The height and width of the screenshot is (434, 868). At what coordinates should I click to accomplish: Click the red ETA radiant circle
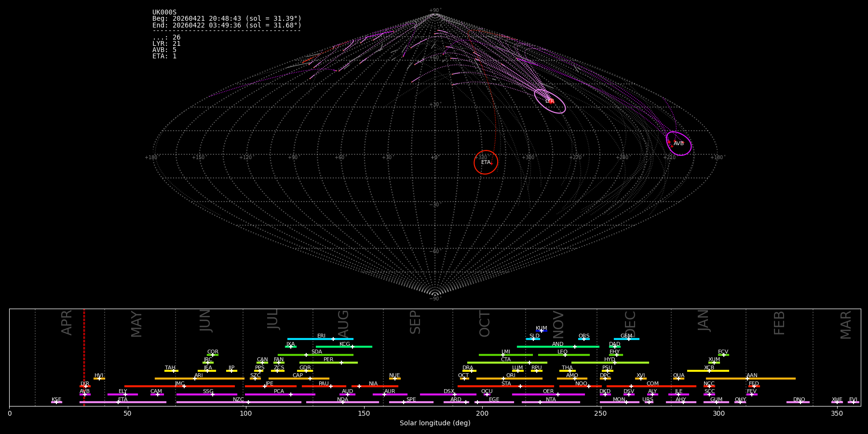point(486,162)
